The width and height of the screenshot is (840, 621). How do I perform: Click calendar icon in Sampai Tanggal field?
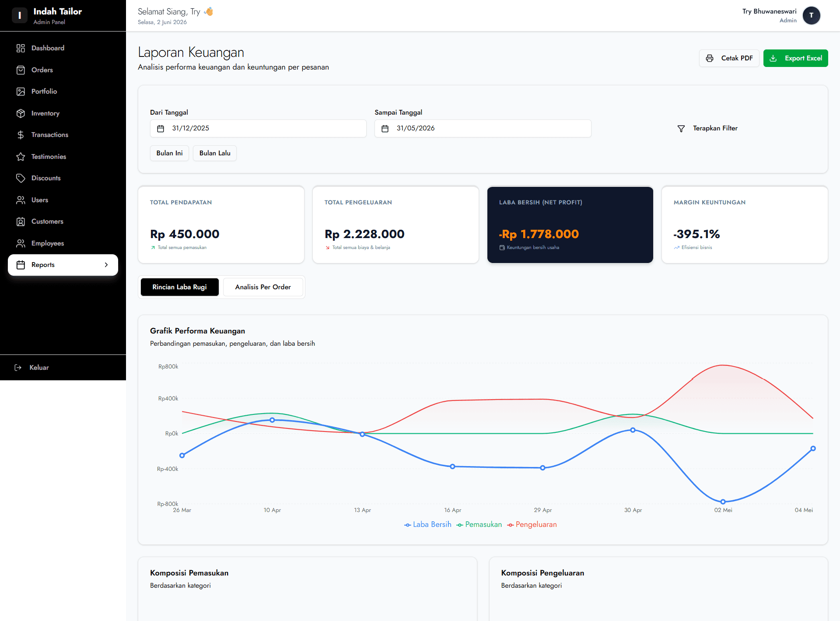(385, 129)
